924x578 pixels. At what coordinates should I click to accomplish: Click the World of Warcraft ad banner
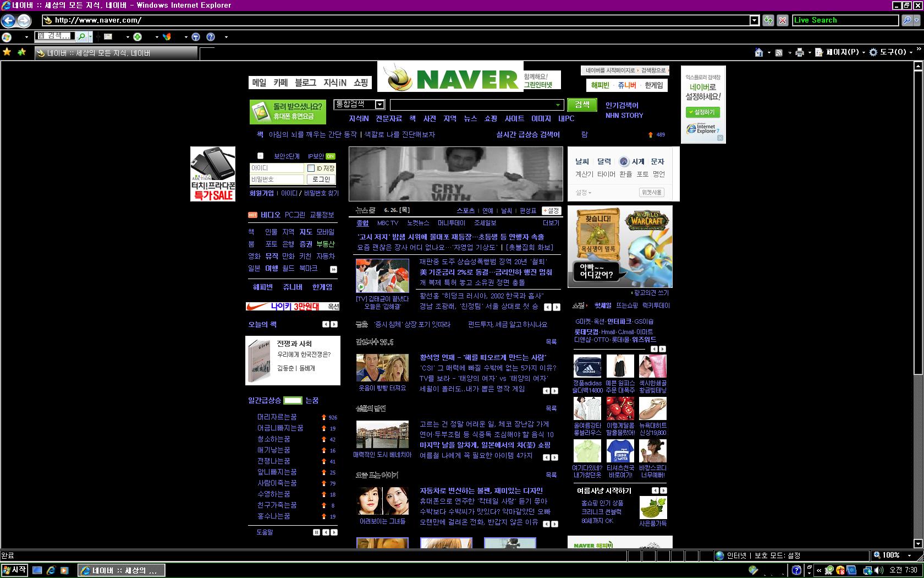(620, 247)
